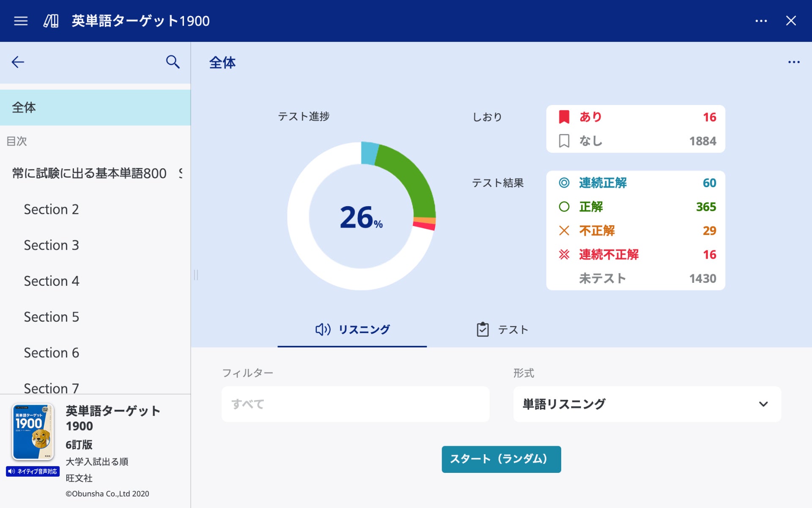Open Section 4 from the sidebar
The width and height of the screenshot is (812, 508).
point(51,281)
